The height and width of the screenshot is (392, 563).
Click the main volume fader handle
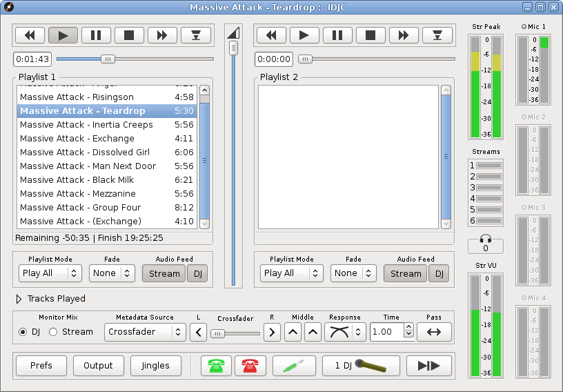click(233, 48)
